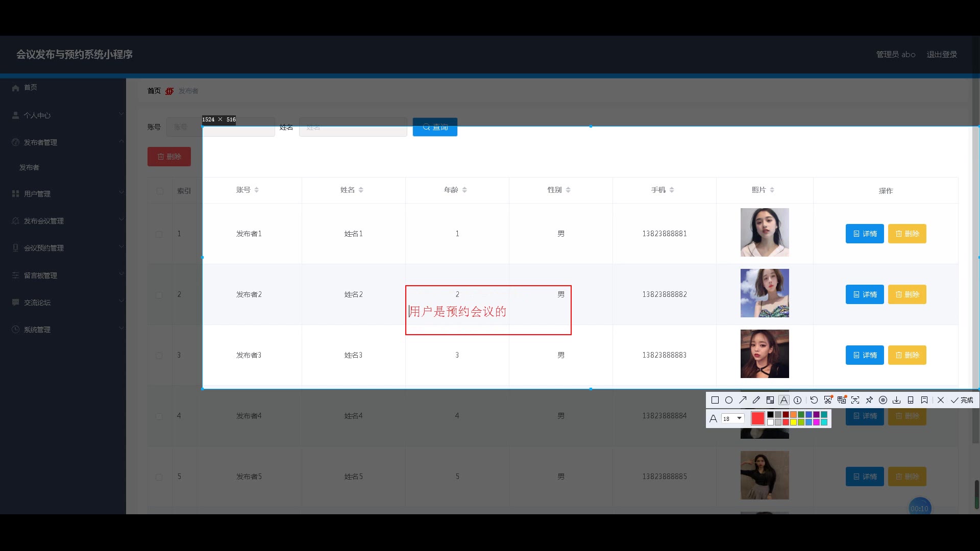Screen dimensions: 980x551
Task: Sort the table by 性别 column
Action: (x=568, y=190)
